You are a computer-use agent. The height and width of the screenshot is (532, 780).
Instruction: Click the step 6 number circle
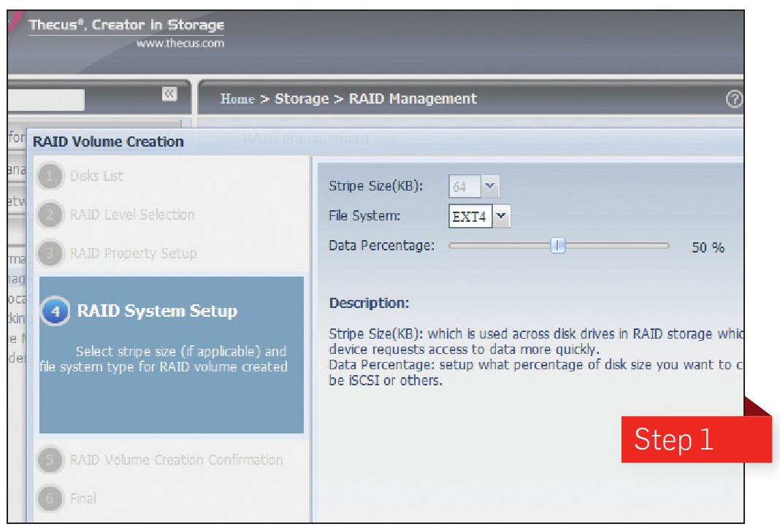click(50, 499)
